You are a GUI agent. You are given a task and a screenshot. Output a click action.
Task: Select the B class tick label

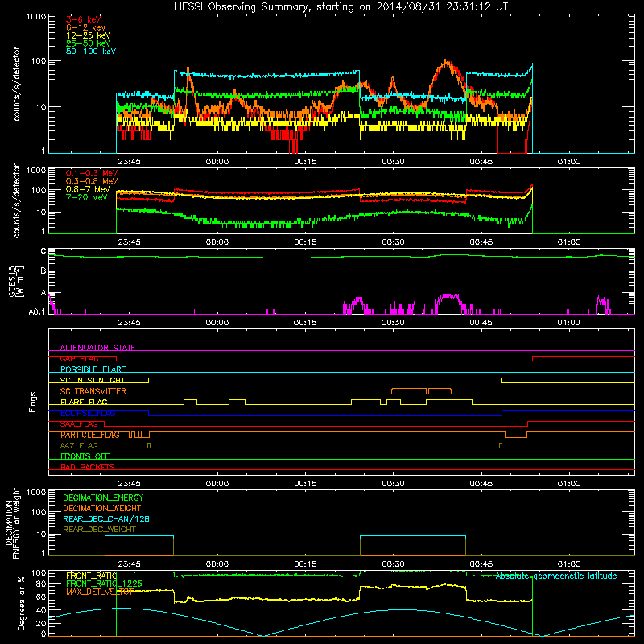[43, 271]
